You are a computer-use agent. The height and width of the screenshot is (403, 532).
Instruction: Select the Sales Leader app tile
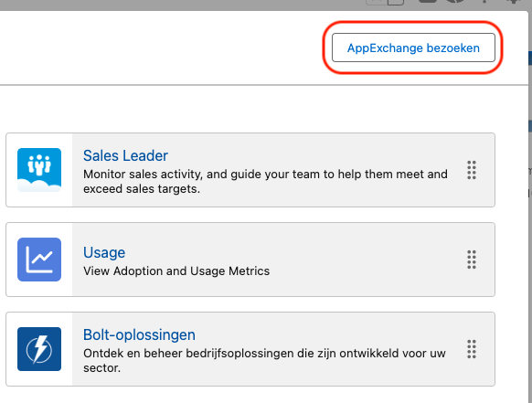pyautogui.click(x=250, y=170)
